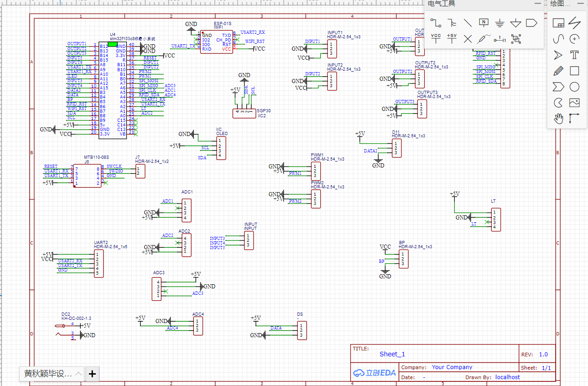
Task: Select the Sheet 1/1 value
Action: click(x=546, y=368)
